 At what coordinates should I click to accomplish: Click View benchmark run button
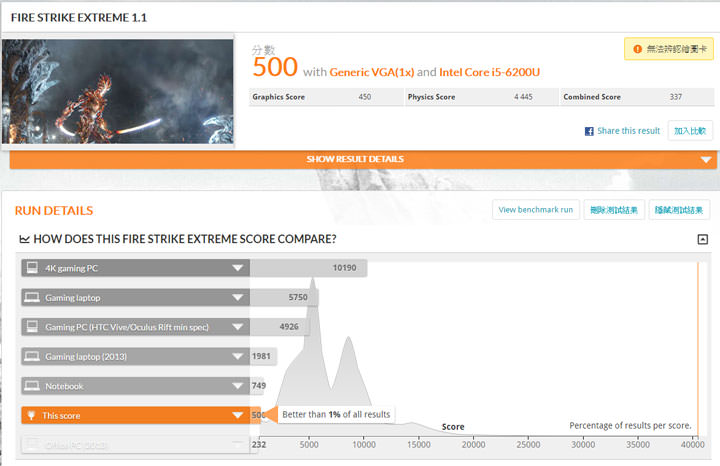tap(535, 210)
